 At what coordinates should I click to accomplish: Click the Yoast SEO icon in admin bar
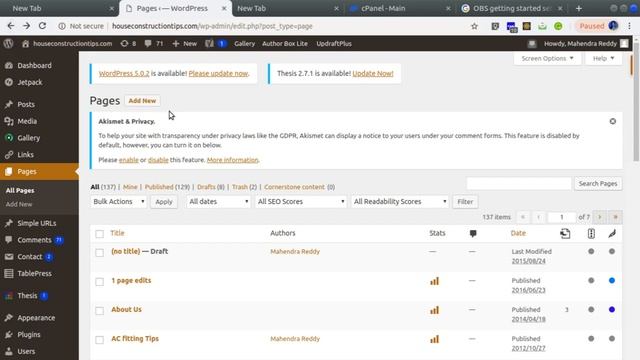tap(209, 43)
